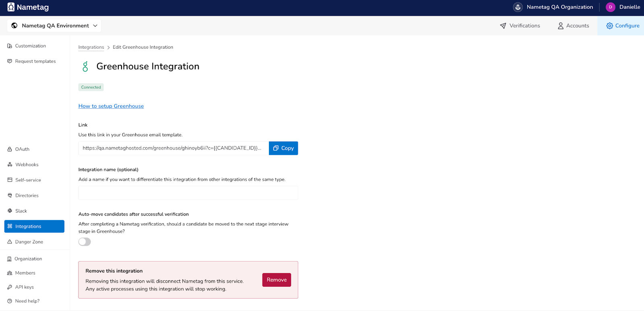Image resolution: width=644 pixels, height=311 pixels.
Task: Open Danger Zone via warning icon
Action: click(10, 242)
